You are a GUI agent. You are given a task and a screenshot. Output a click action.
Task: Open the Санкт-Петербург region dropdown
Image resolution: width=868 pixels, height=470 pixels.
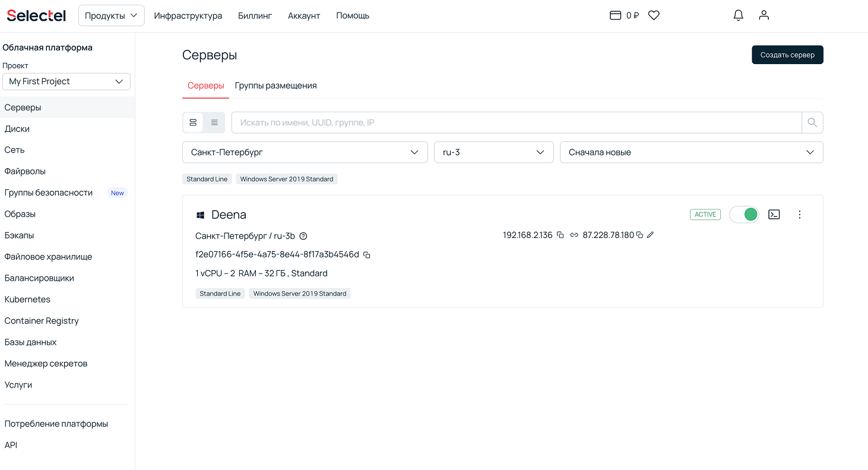click(305, 153)
